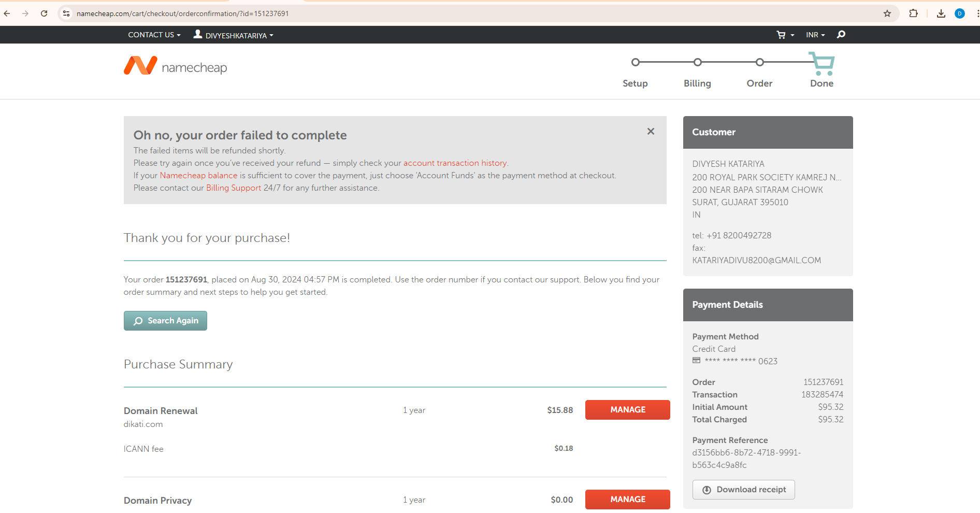Open the browser extensions puzzle icon
The height and width of the screenshot is (513, 980).
[x=914, y=13]
